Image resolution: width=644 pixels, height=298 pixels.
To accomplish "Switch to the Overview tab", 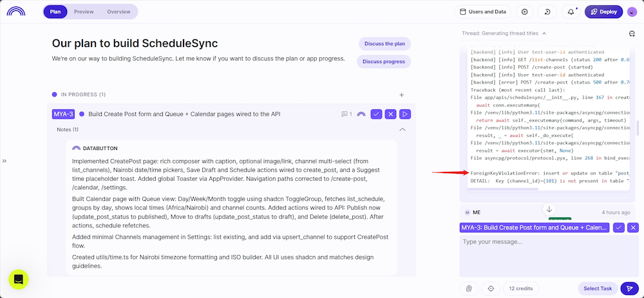I will [x=118, y=12].
